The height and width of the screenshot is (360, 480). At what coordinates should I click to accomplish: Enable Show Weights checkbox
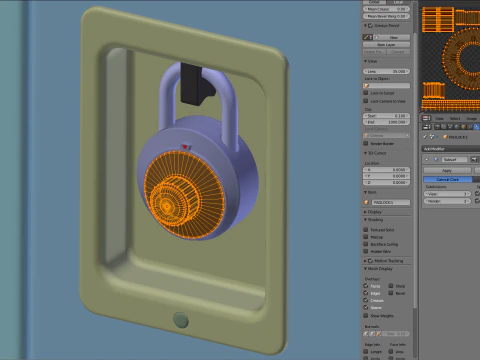pyautogui.click(x=366, y=315)
